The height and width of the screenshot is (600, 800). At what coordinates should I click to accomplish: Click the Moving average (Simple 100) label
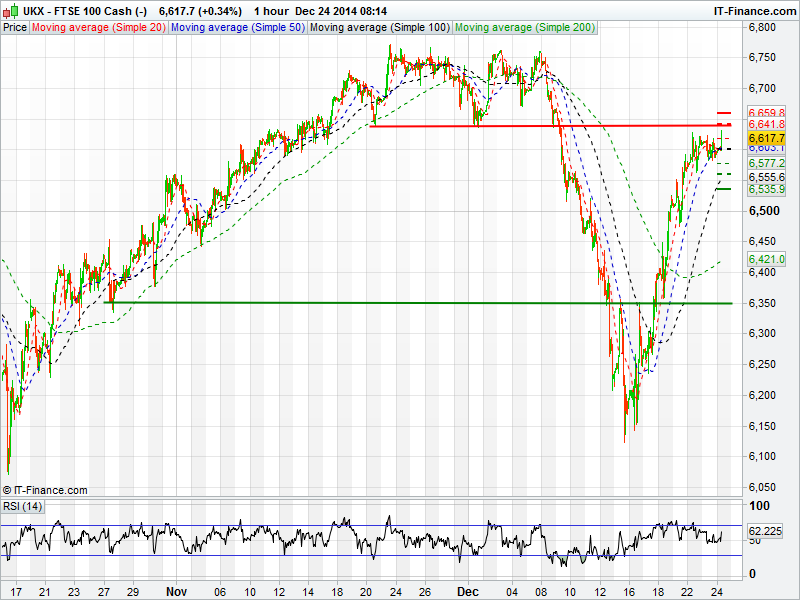point(379,27)
